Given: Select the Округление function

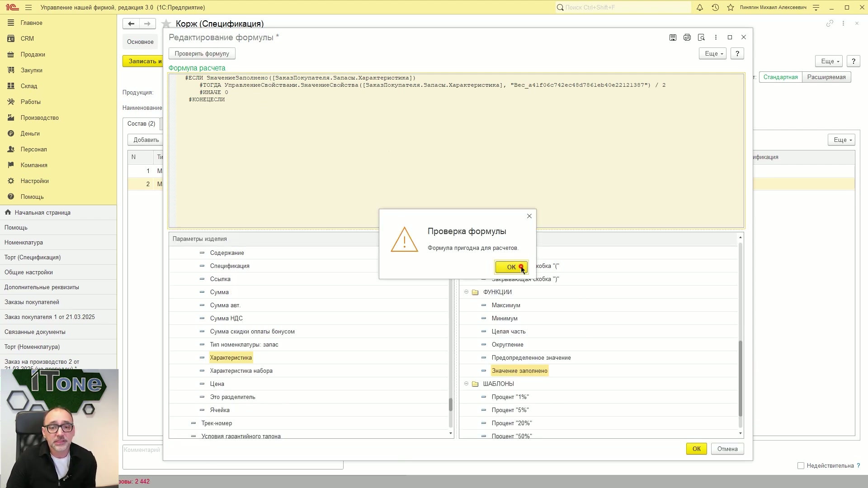Looking at the screenshot, I should coord(507,344).
